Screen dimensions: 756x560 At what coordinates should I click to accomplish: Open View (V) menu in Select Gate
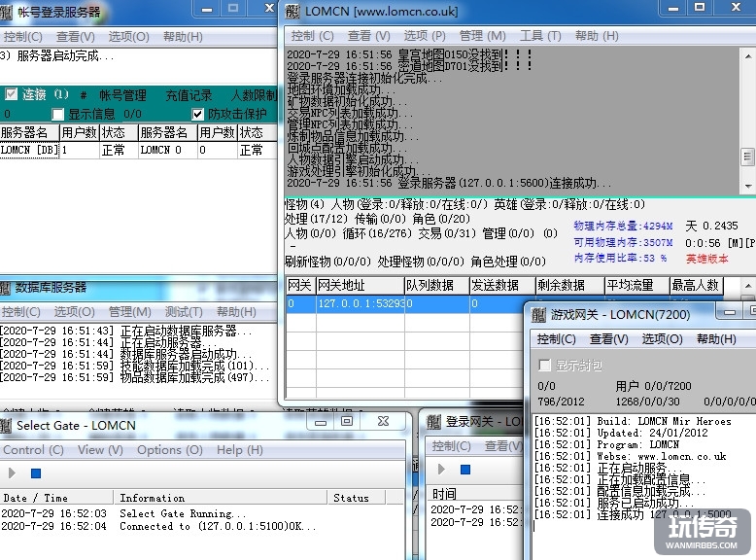100,450
